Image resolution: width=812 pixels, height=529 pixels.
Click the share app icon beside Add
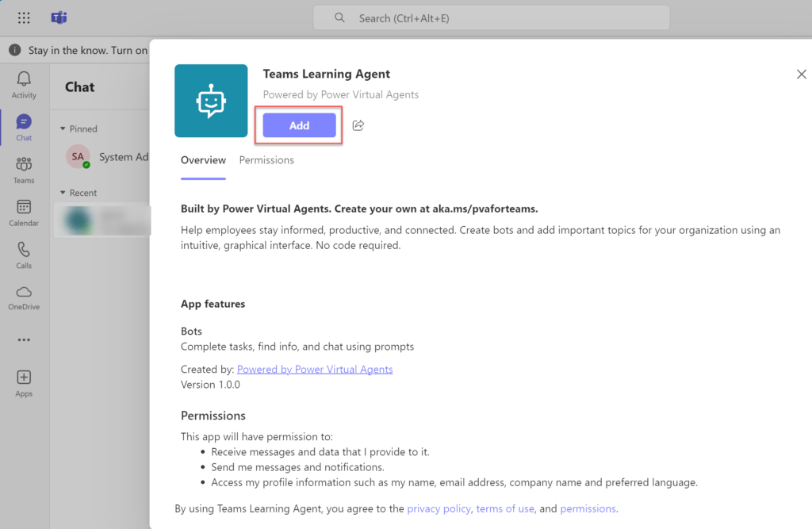(x=358, y=125)
